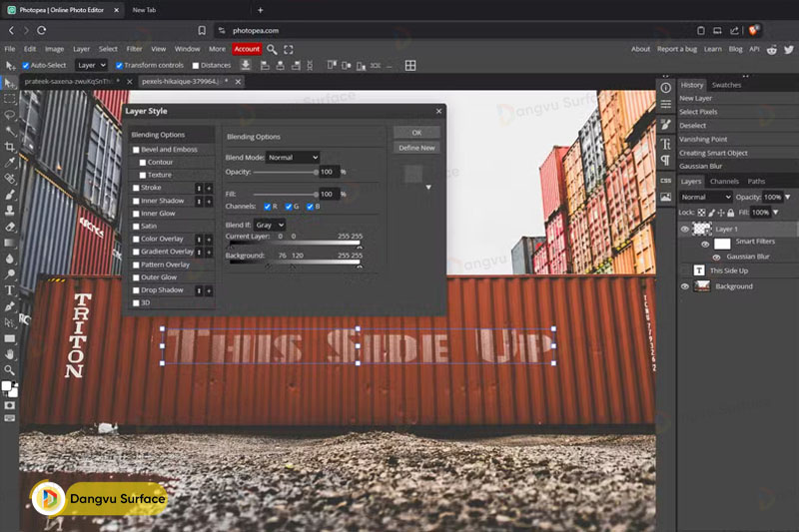Select the Gradient tool
The width and height of the screenshot is (799, 532).
point(10,243)
